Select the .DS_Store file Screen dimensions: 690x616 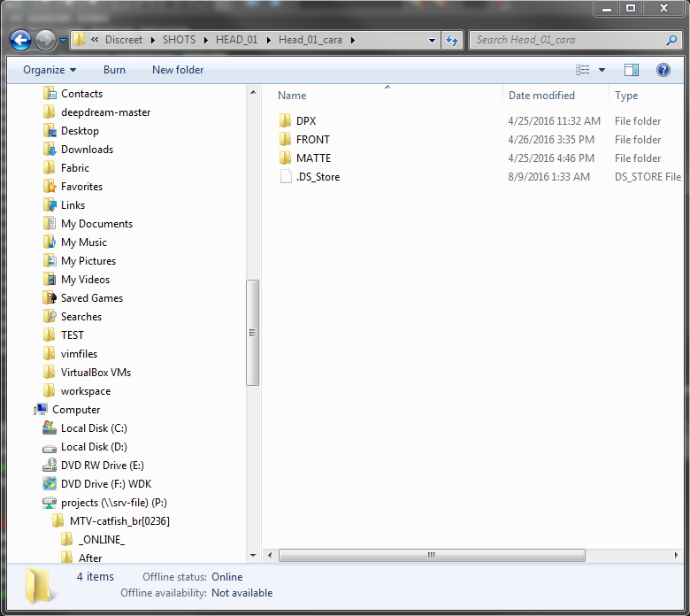click(318, 176)
